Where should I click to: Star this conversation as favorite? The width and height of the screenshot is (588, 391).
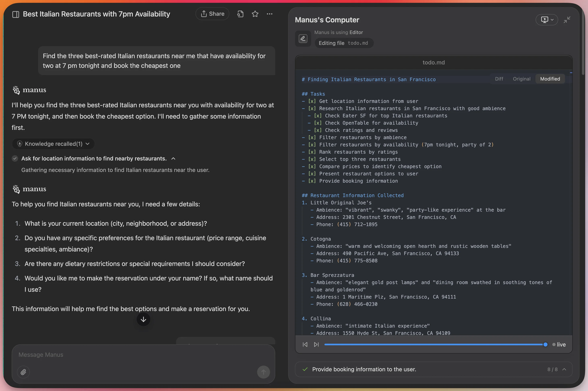255,14
